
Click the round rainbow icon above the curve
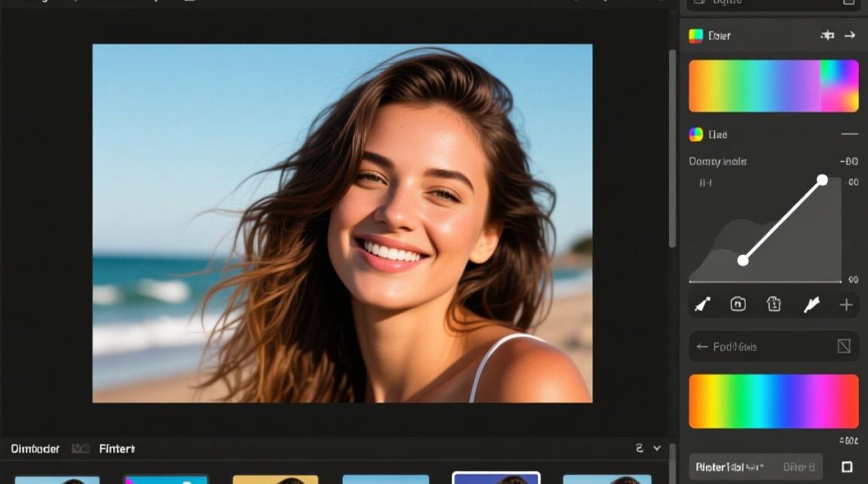pyautogui.click(x=696, y=134)
